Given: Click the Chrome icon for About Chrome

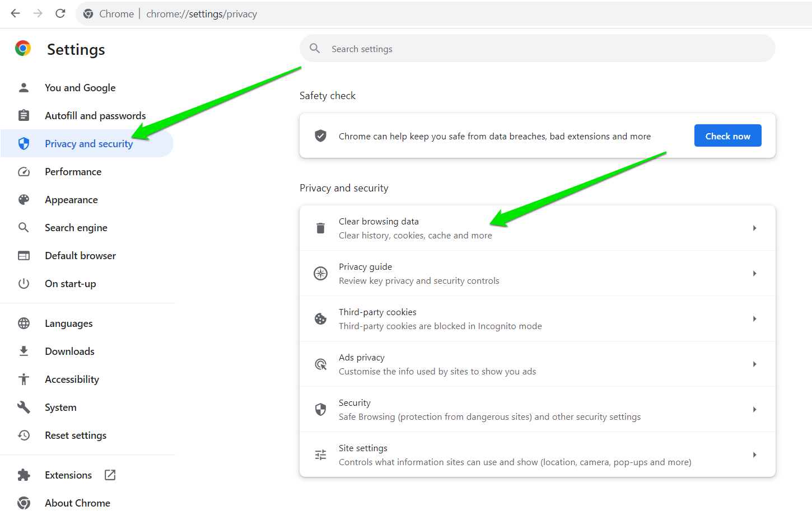Looking at the screenshot, I should pyautogui.click(x=24, y=503).
